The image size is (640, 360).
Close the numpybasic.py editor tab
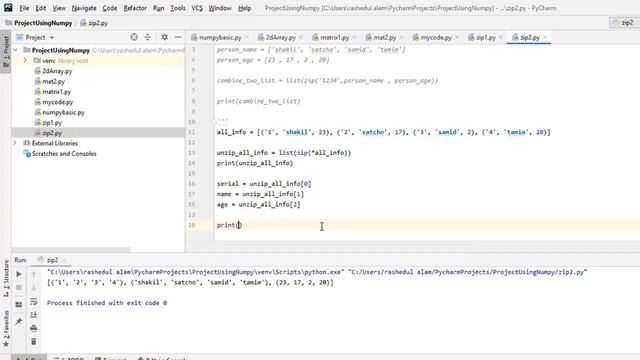tap(247, 37)
